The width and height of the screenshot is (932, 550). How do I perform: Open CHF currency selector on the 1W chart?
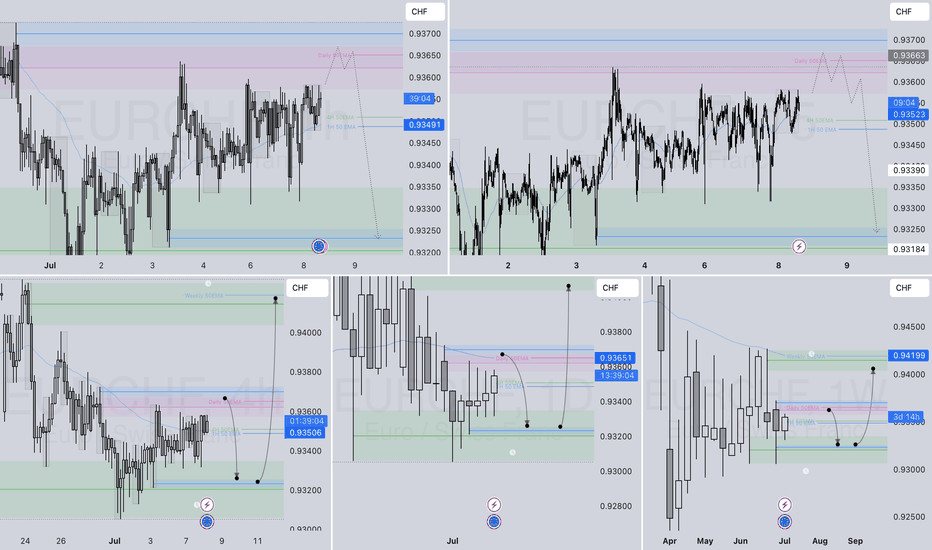click(909, 288)
